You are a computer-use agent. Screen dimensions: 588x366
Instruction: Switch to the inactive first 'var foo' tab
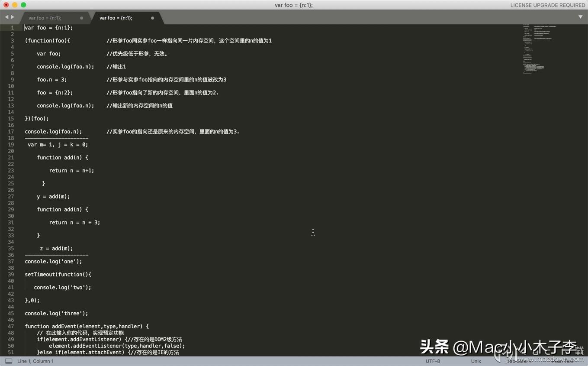(45, 18)
